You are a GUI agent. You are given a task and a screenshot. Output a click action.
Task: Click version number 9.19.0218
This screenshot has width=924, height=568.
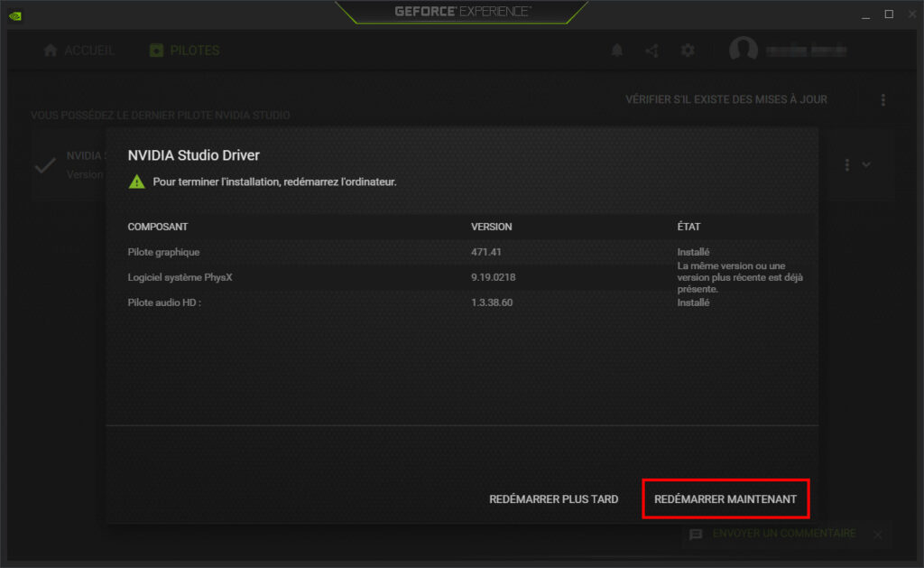tap(494, 277)
